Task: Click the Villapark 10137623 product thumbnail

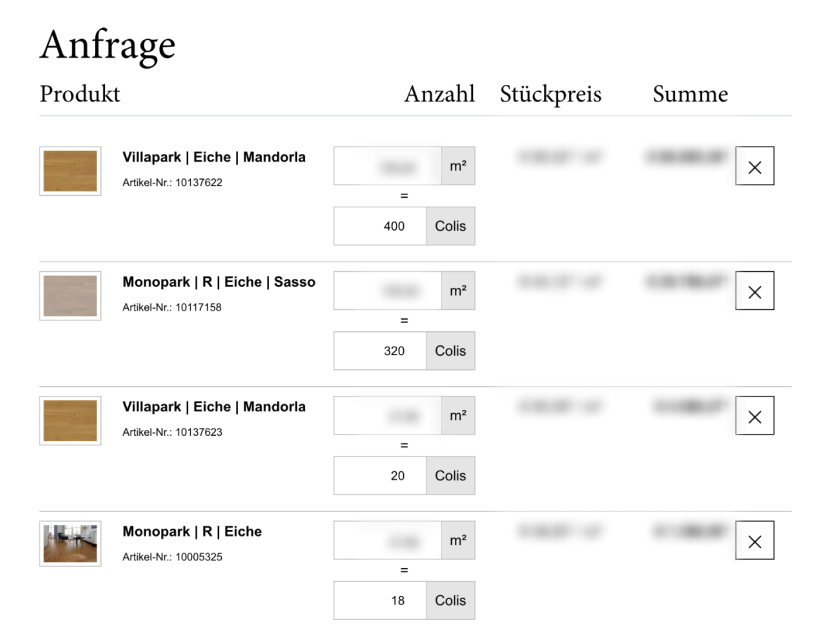Action: pyautogui.click(x=70, y=421)
